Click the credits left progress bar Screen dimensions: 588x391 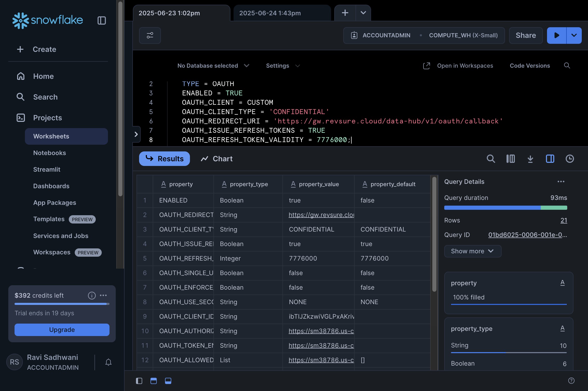pyautogui.click(x=62, y=304)
